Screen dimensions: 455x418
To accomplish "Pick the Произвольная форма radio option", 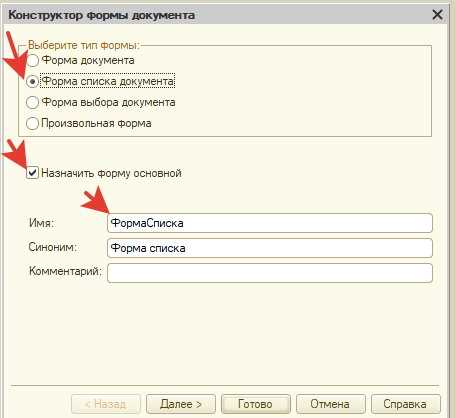I will coord(32,123).
